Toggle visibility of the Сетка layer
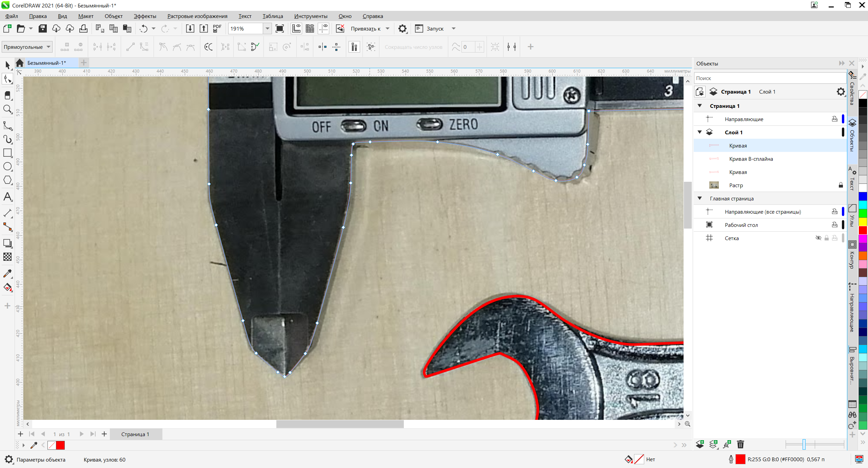868x468 pixels. tap(818, 238)
